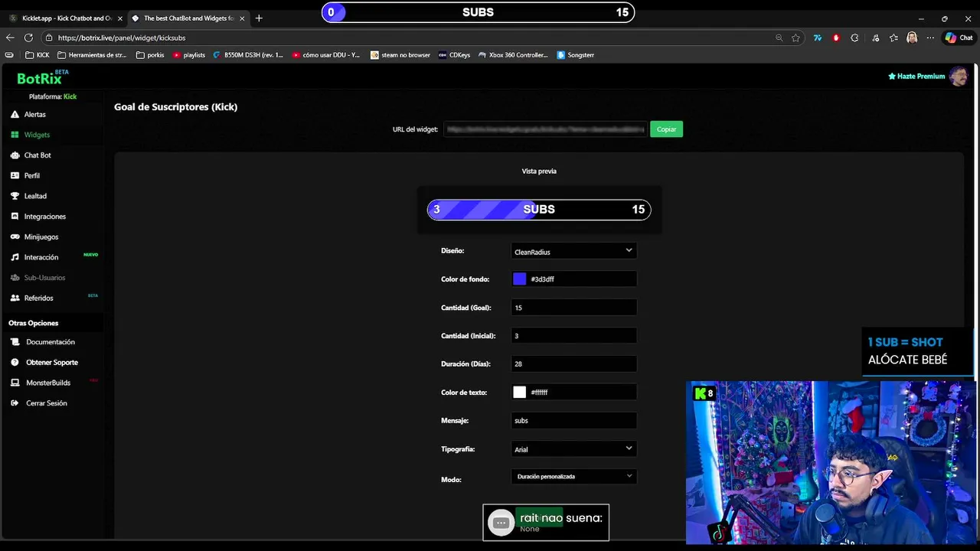Open the Copilot Chat button

point(959,37)
